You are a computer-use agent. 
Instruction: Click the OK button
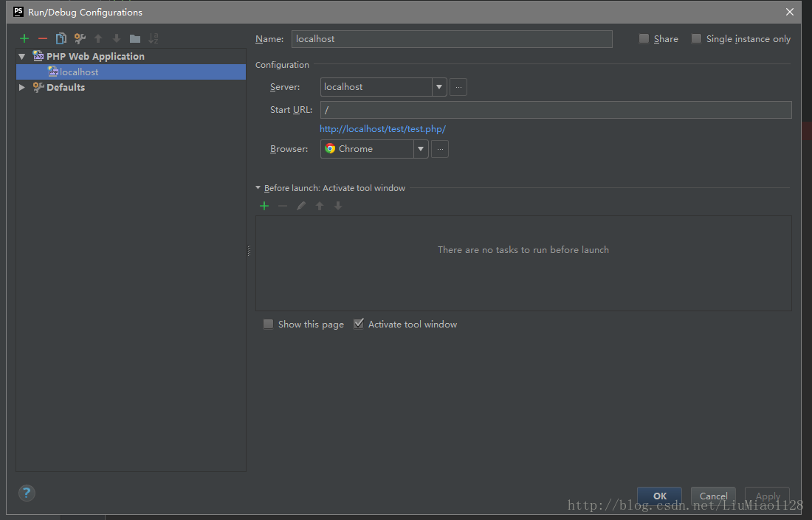pyautogui.click(x=660, y=496)
